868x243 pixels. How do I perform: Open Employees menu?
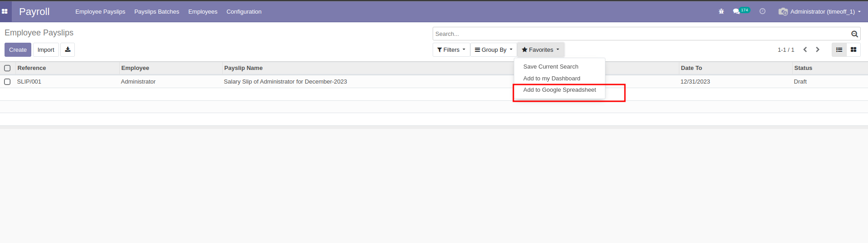203,11
